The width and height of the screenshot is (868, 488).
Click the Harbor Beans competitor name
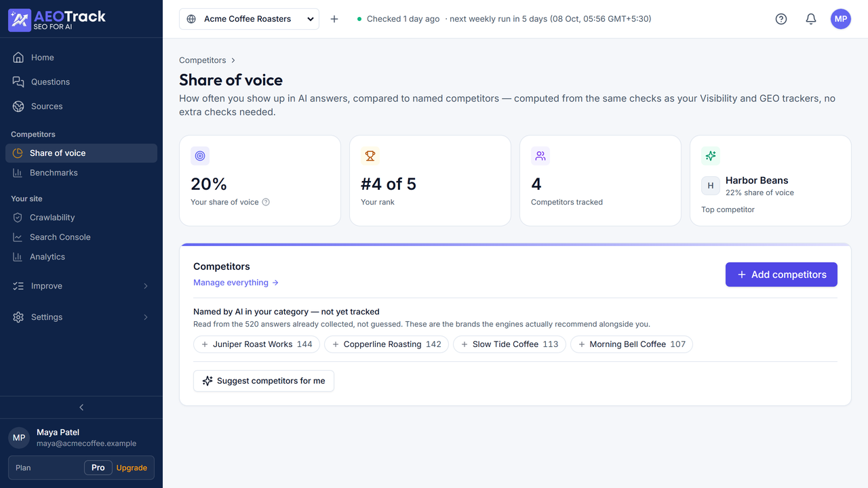coord(757,180)
